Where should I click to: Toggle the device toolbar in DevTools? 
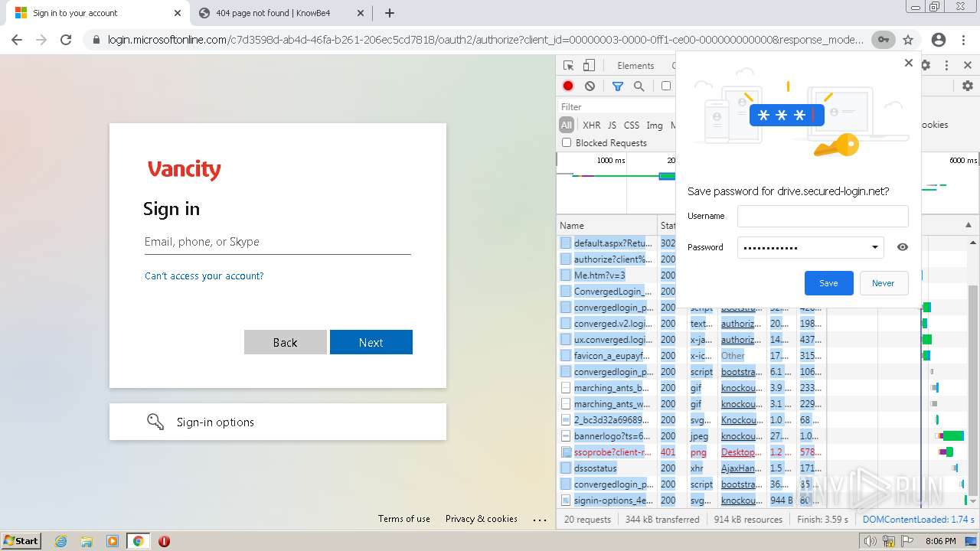pos(589,66)
